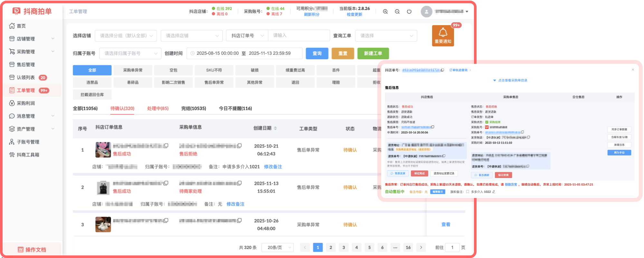Image resolution: width=644 pixels, height=258 pixels.
Task: Click the zoom out magnifier icon
Action: click(x=397, y=12)
